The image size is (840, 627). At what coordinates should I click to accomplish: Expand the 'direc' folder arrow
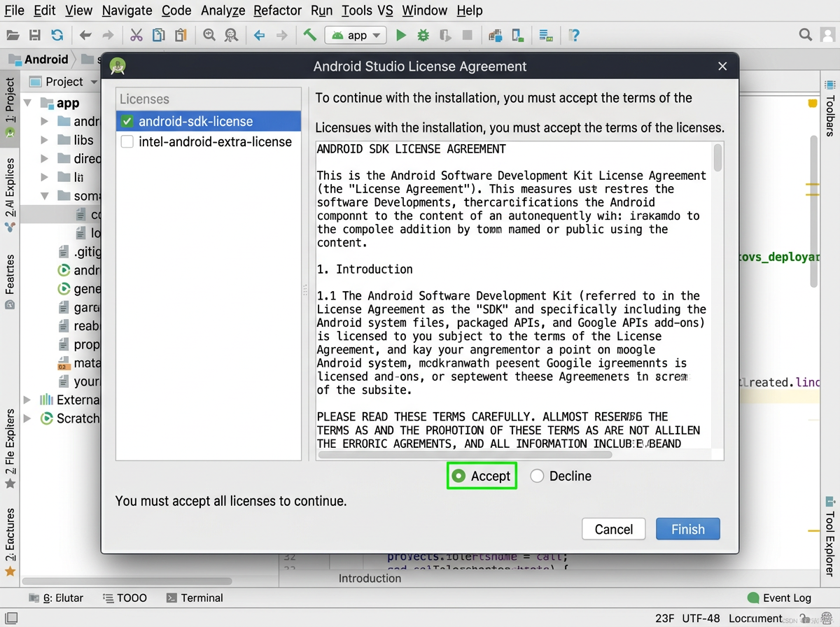(44, 159)
